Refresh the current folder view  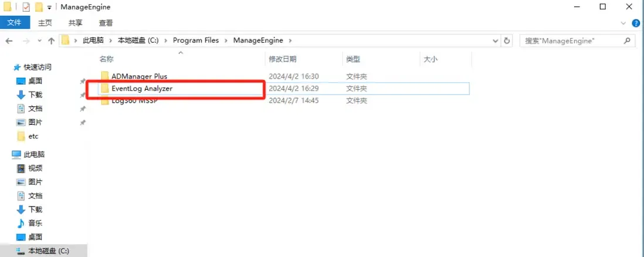click(x=507, y=40)
